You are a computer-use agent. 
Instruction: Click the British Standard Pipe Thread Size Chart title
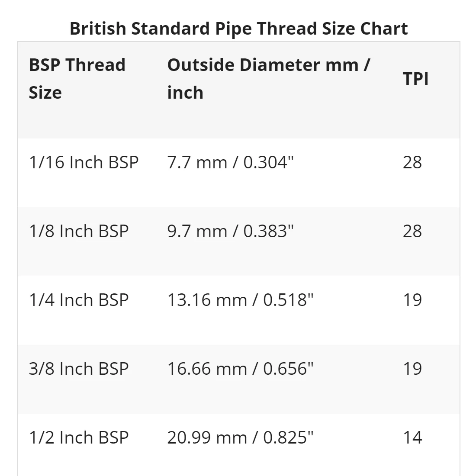pos(238,29)
